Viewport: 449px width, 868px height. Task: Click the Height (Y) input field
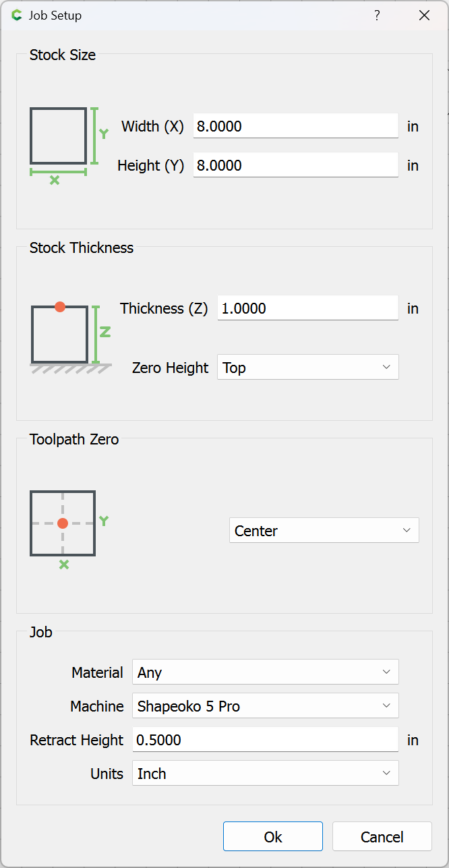point(296,165)
